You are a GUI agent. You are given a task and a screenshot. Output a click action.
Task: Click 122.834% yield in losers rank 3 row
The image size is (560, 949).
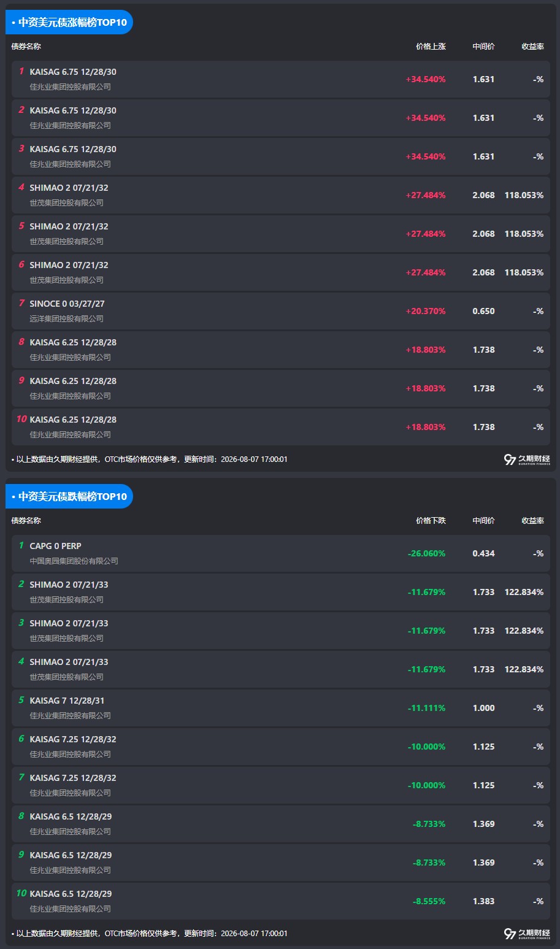[x=524, y=631]
